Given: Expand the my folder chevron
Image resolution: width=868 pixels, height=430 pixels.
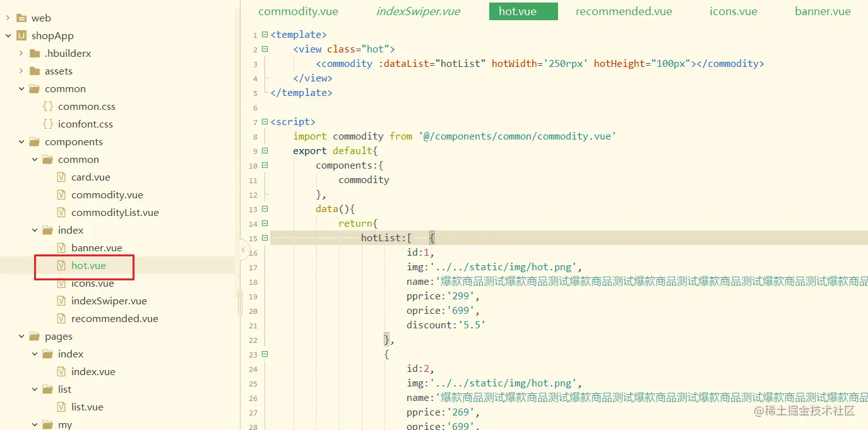Looking at the screenshot, I should click(x=35, y=425).
